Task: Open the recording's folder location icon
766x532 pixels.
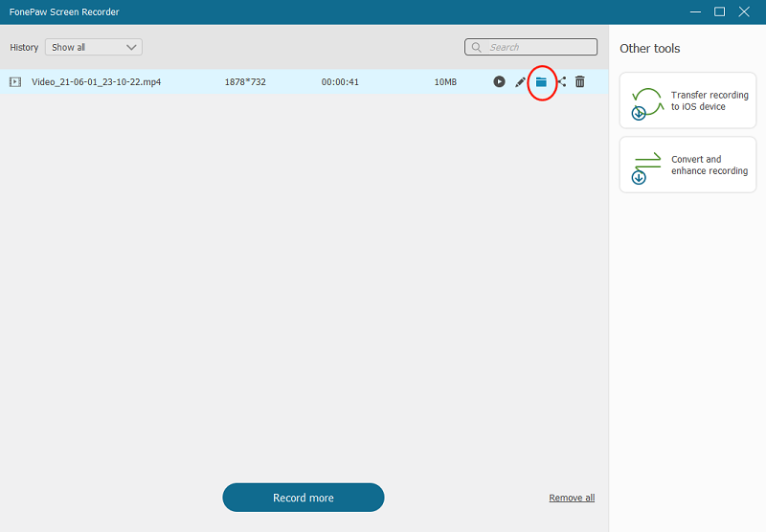Action: point(541,82)
